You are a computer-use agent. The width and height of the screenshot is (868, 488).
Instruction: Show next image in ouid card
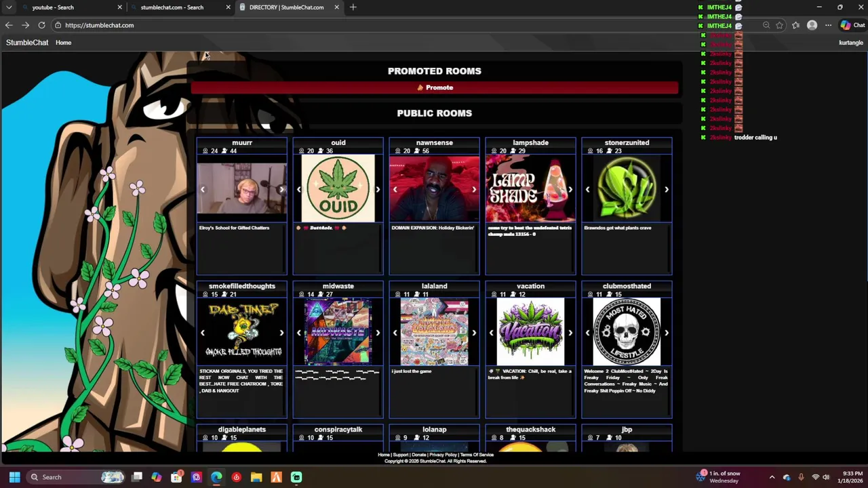click(378, 190)
